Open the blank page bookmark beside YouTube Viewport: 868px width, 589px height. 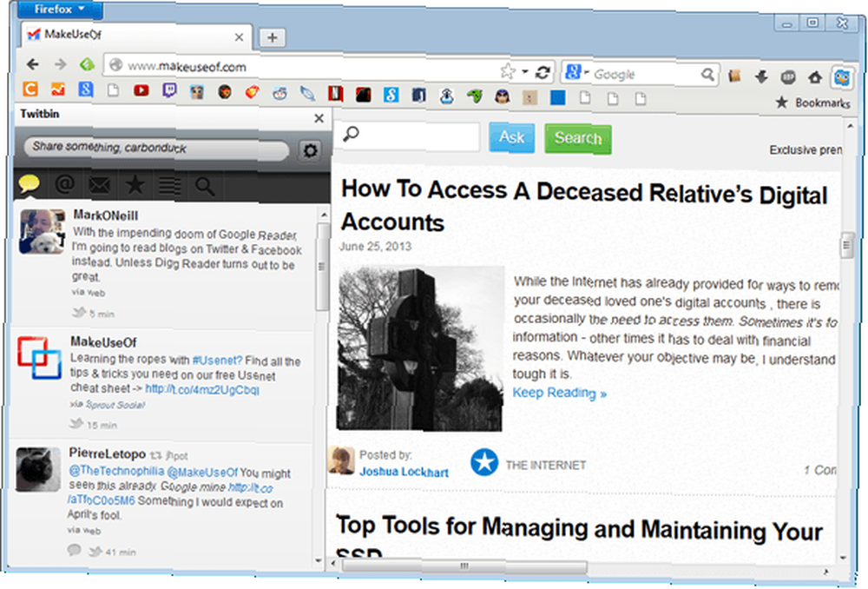click(114, 89)
